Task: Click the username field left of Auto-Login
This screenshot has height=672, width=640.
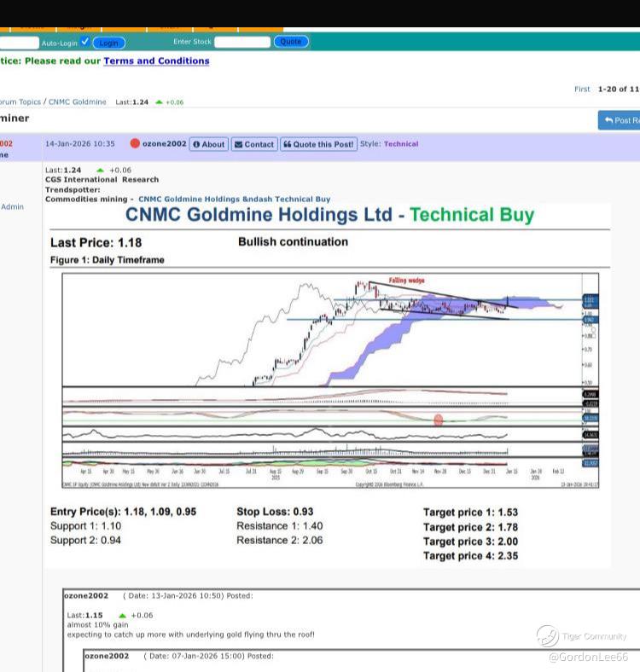Action: (19, 43)
